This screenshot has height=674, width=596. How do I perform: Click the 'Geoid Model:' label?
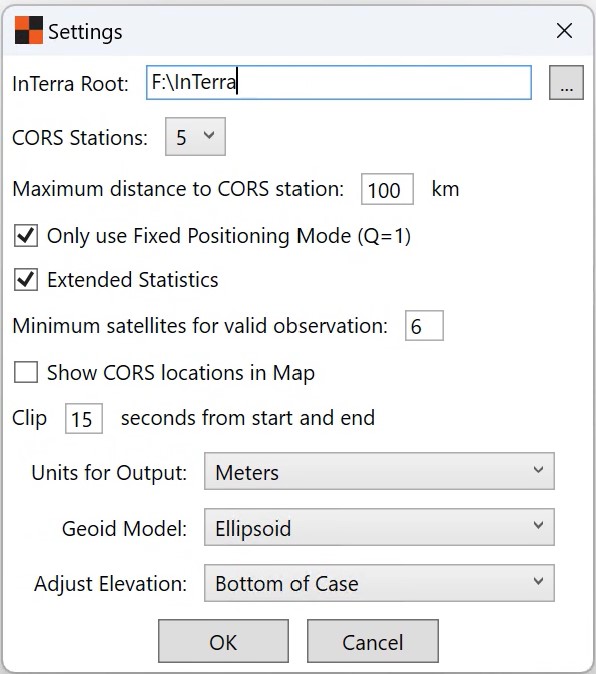pyautogui.click(x=125, y=528)
